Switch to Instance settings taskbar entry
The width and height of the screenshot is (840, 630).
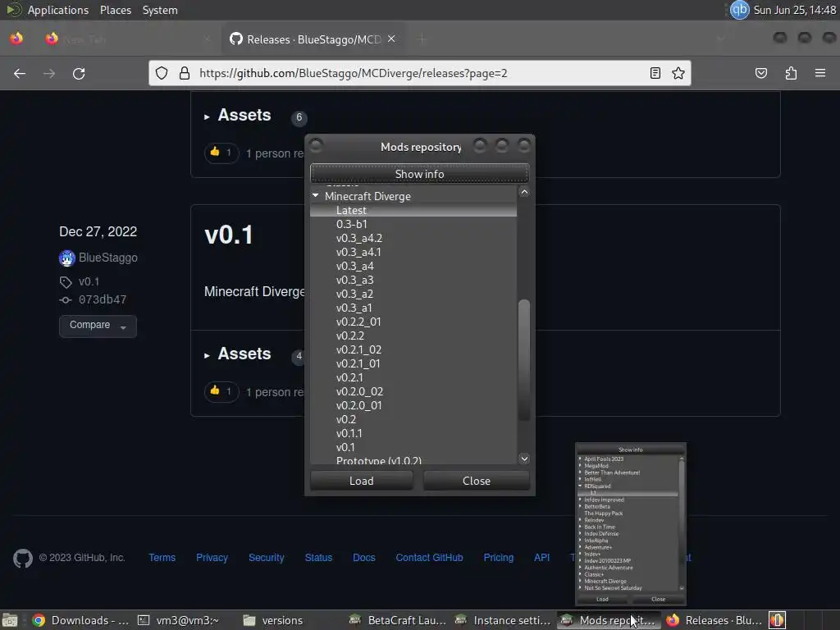503,620
